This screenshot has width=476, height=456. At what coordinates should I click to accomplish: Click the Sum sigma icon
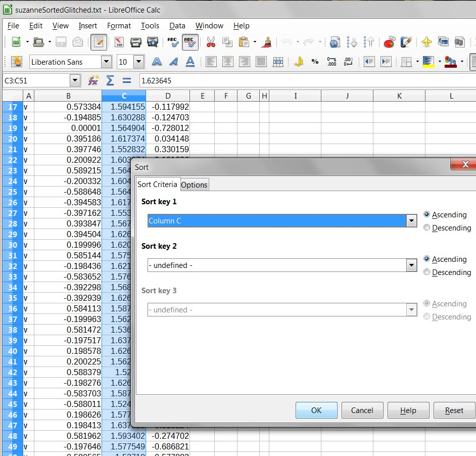point(110,80)
